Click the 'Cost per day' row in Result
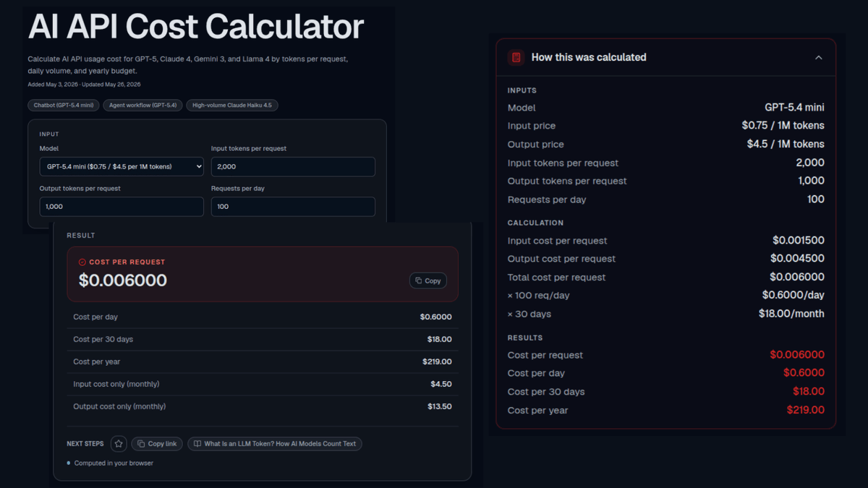Viewport: 868px width, 488px height. tap(263, 317)
